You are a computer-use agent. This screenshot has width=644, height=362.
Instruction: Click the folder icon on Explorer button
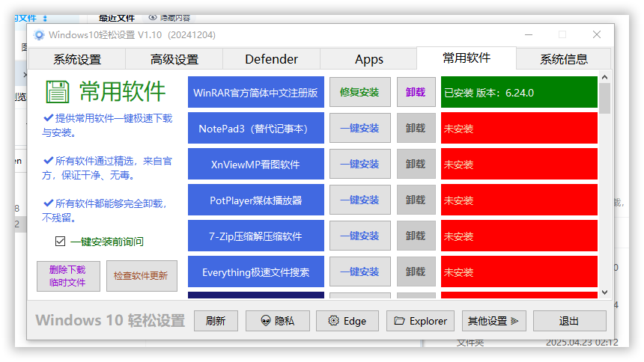click(399, 321)
